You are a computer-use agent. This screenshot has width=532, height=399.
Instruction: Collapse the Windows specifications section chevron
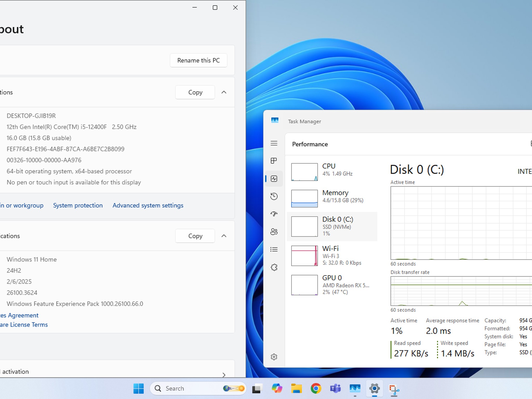pyautogui.click(x=224, y=236)
